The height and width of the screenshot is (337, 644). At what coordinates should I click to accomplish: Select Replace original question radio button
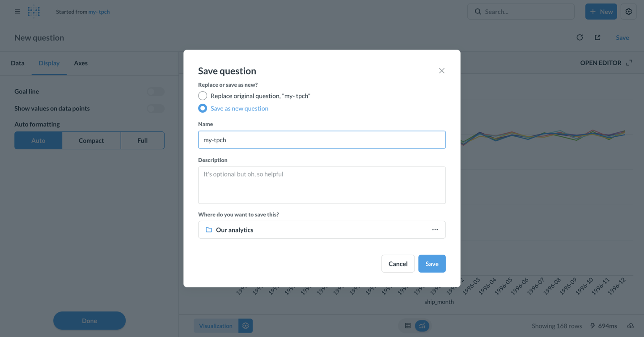pyautogui.click(x=203, y=96)
